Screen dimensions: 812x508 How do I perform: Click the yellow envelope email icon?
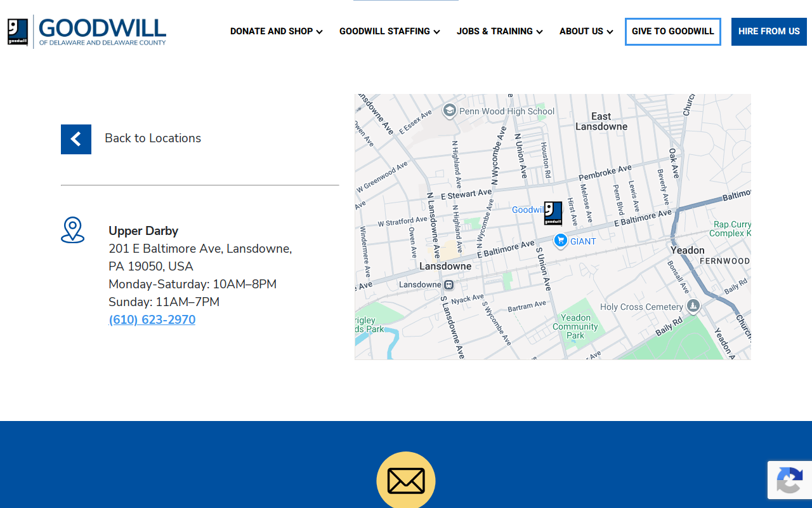[406, 480]
